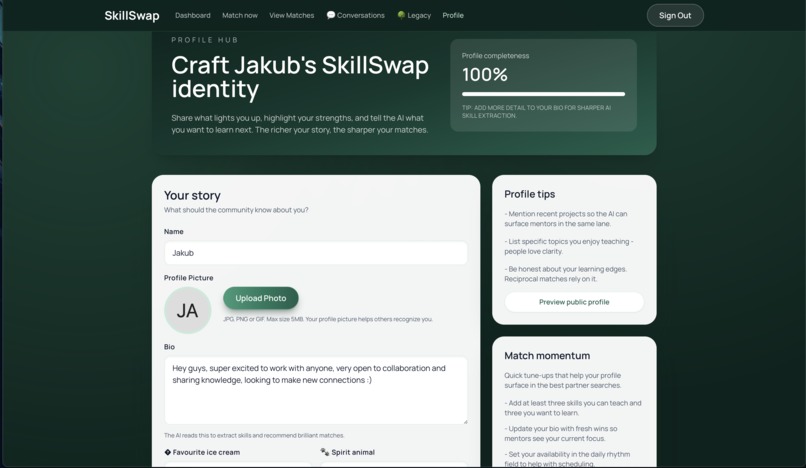Click the Favourite ice cream icon
Image resolution: width=806 pixels, height=468 pixels.
tap(168, 452)
